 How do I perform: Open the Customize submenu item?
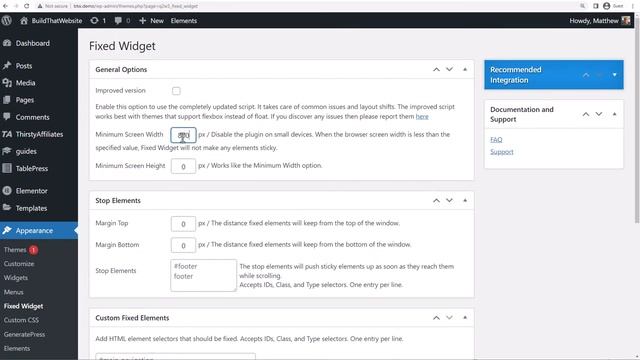click(19, 264)
